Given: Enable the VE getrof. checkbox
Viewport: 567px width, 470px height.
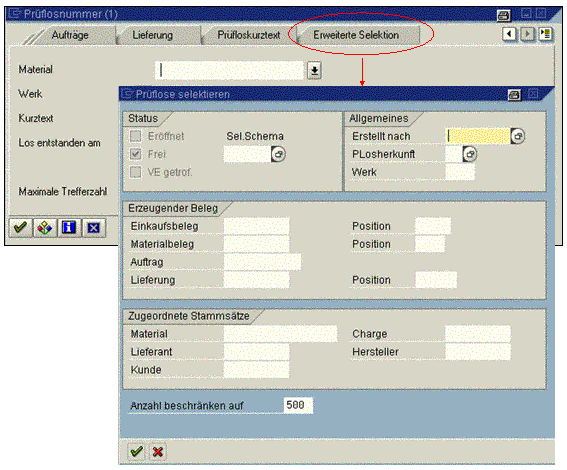Looking at the screenshot, I should pos(135,172).
